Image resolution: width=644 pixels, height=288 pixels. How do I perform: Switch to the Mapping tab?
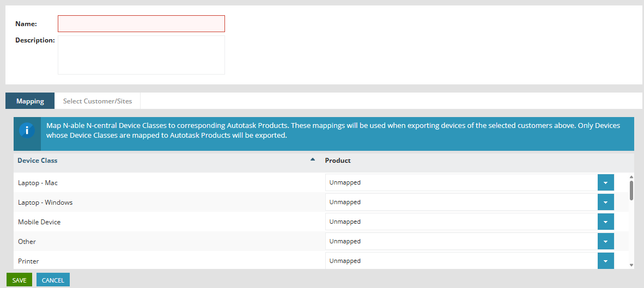(30, 101)
